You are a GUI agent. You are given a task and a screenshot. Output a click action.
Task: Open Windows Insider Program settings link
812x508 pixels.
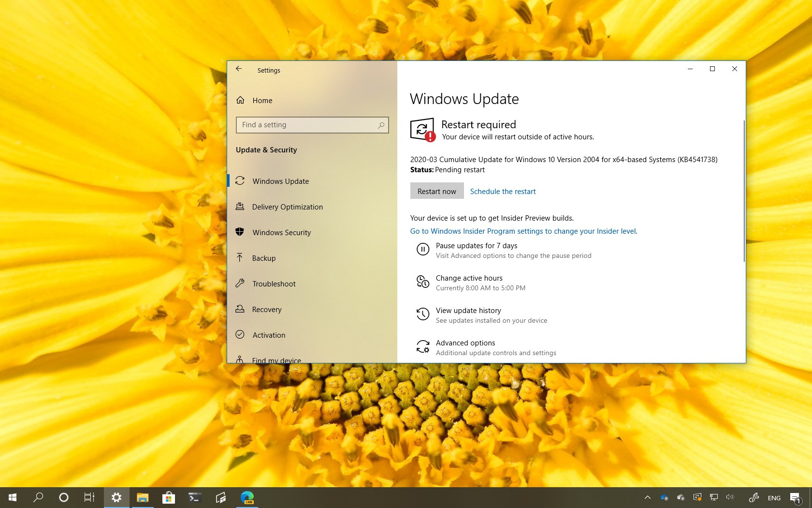[x=523, y=231]
